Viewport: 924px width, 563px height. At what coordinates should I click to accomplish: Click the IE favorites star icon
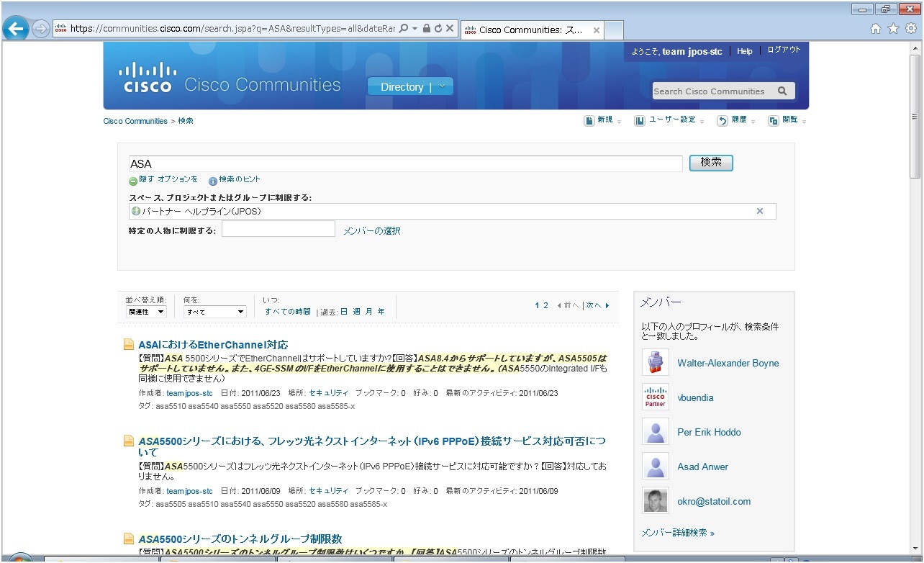point(893,29)
